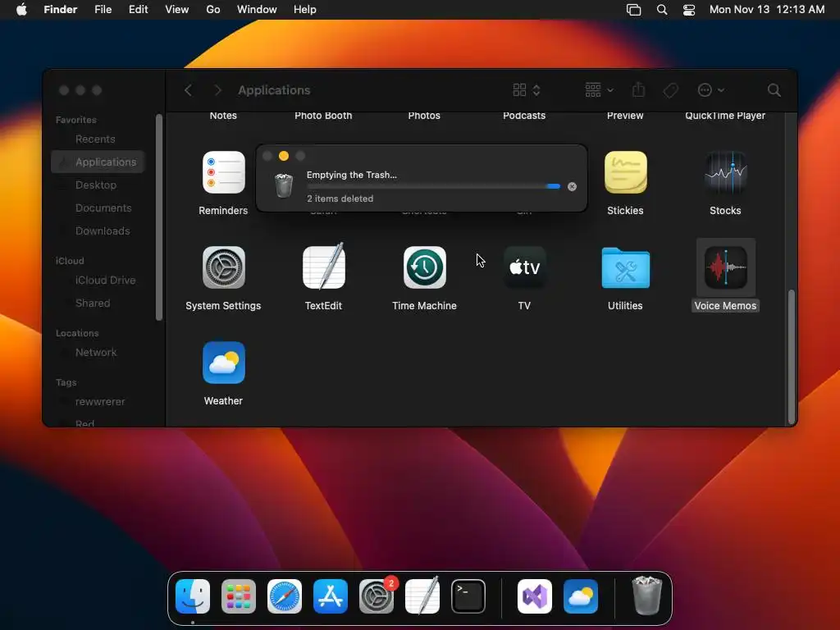
Task: Open the Help menu
Action: point(305,10)
